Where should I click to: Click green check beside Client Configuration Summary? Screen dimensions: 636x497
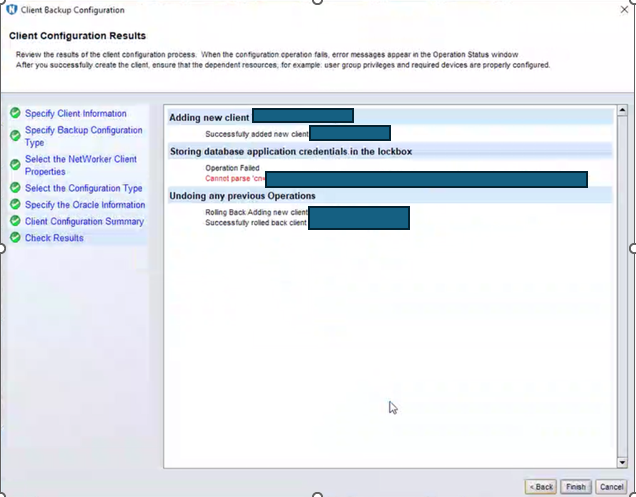click(15, 221)
